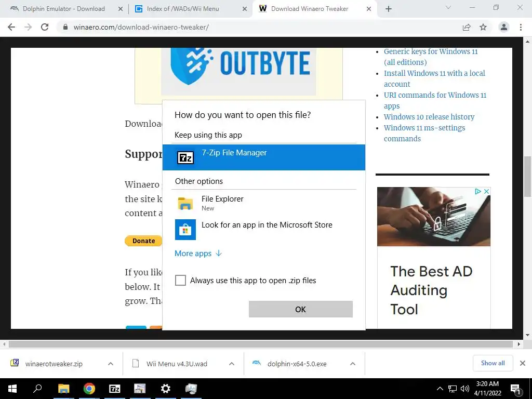Close the downloads bar
The height and width of the screenshot is (399, 532).
pyautogui.click(x=523, y=363)
